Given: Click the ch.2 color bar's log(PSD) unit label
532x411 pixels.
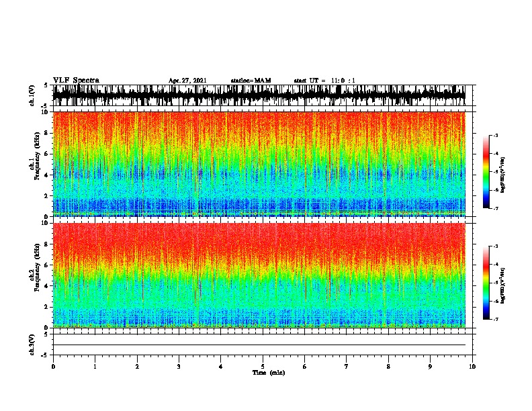Looking at the screenshot, I should [x=502, y=285].
